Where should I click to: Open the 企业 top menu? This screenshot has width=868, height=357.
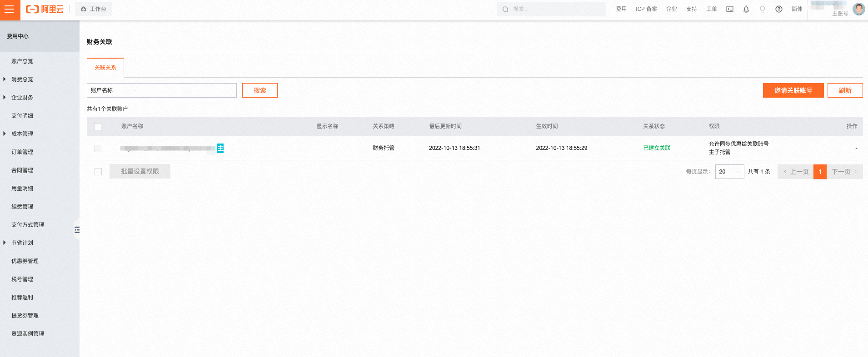coord(672,9)
